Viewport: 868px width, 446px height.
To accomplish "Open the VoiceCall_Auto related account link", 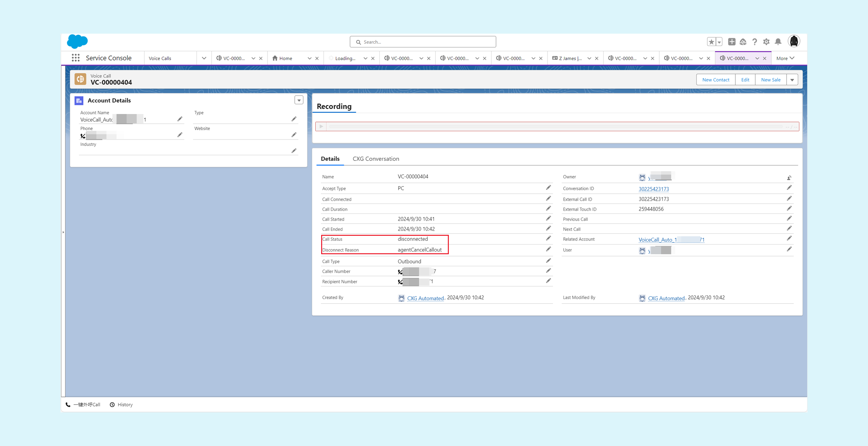I will click(671, 240).
